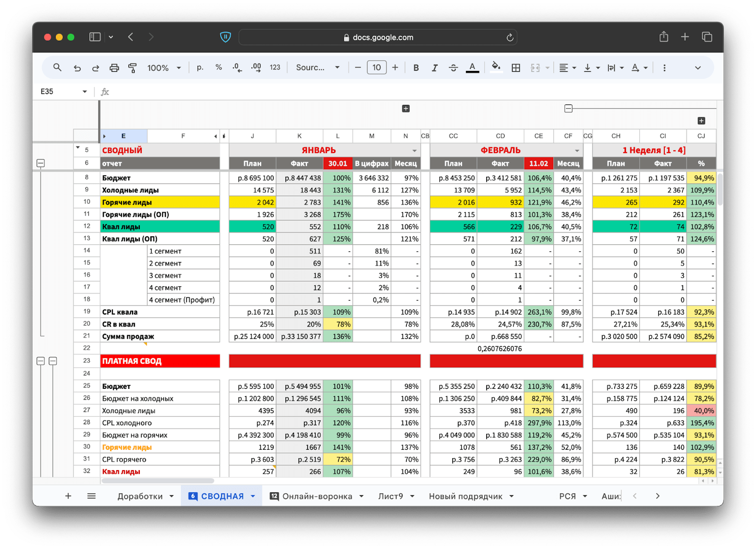Toggle bold formatting
The height and width of the screenshot is (549, 756).
click(x=416, y=68)
